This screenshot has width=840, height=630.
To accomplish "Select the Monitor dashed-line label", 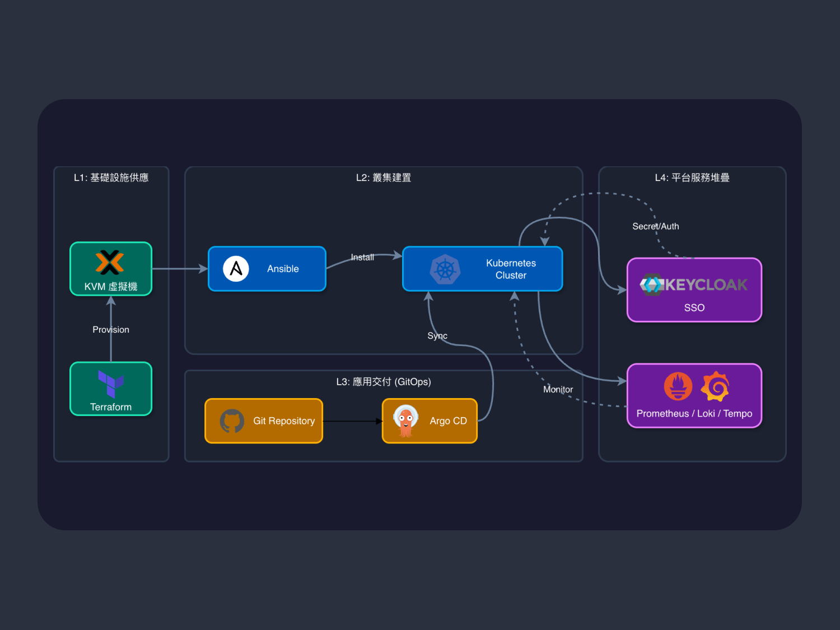I will [x=558, y=390].
